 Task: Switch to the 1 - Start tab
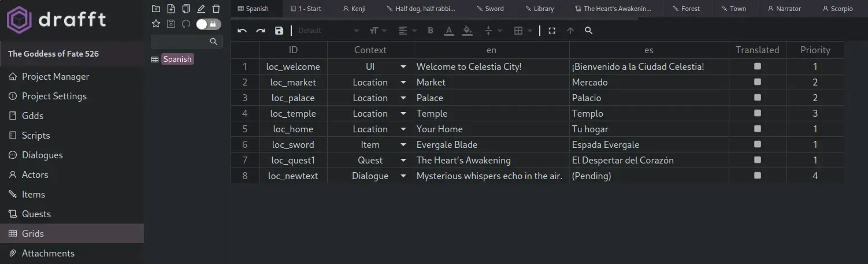coord(306,9)
